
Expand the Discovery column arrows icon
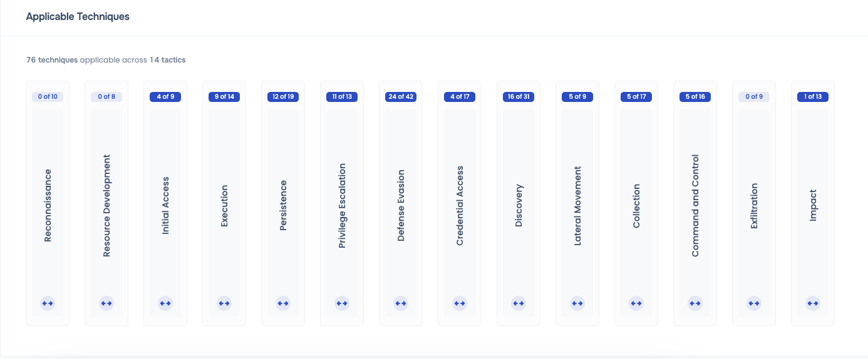tap(519, 303)
